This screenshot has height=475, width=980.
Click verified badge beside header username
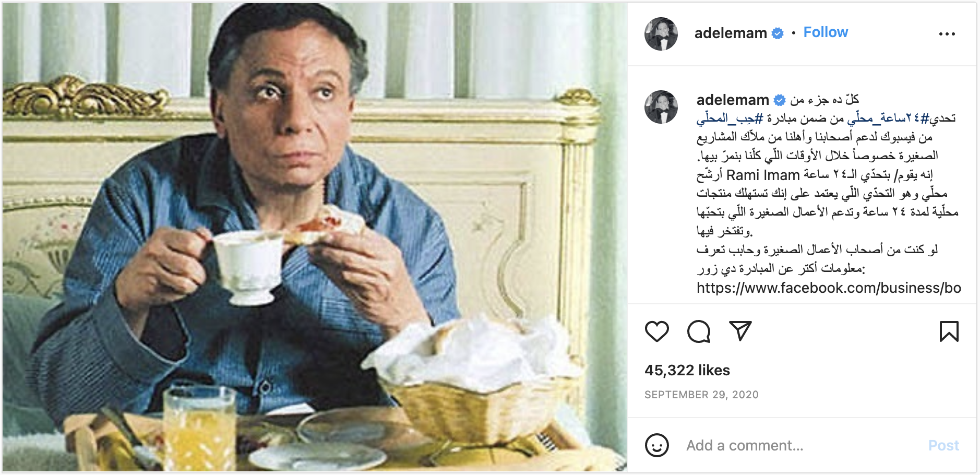778,33
